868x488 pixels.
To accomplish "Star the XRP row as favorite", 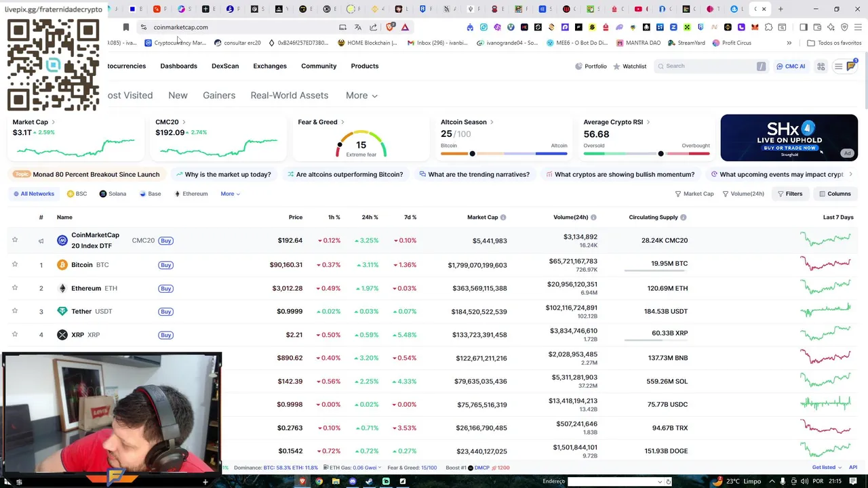I will click(x=15, y=334).
